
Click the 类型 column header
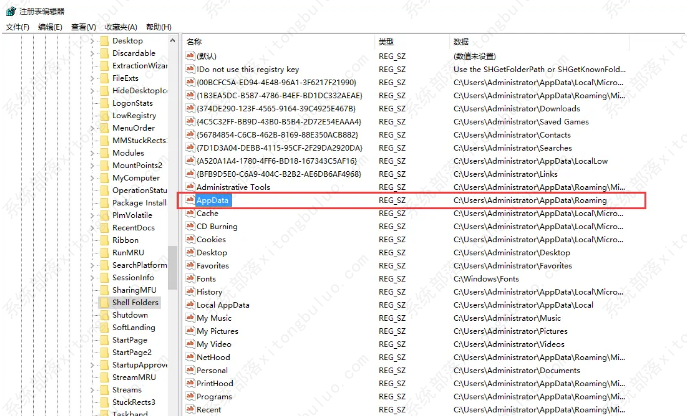(x=386, y=42)
